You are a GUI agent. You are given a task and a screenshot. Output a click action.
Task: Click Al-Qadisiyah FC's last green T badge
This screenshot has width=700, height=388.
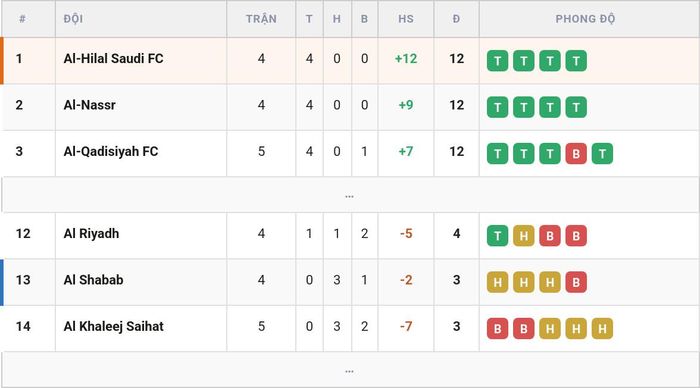coord(602,154)
